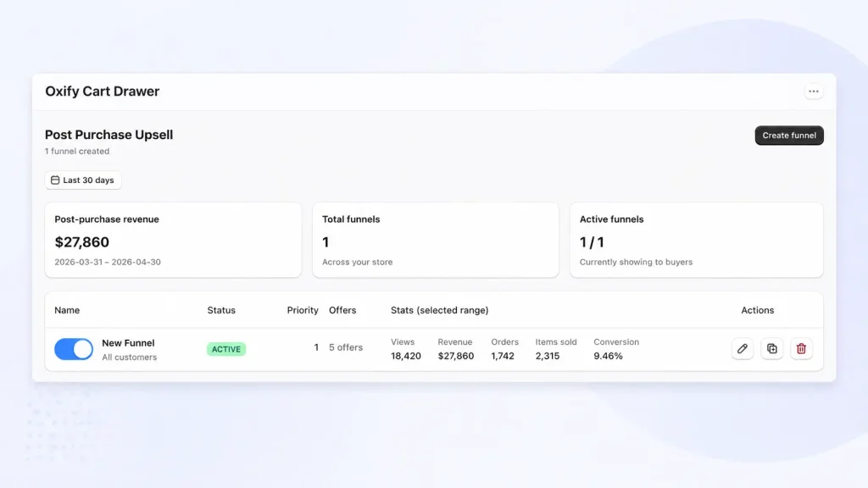Click the Post-purchase revenue card
The image size is (868, 488).
point(173,240)
